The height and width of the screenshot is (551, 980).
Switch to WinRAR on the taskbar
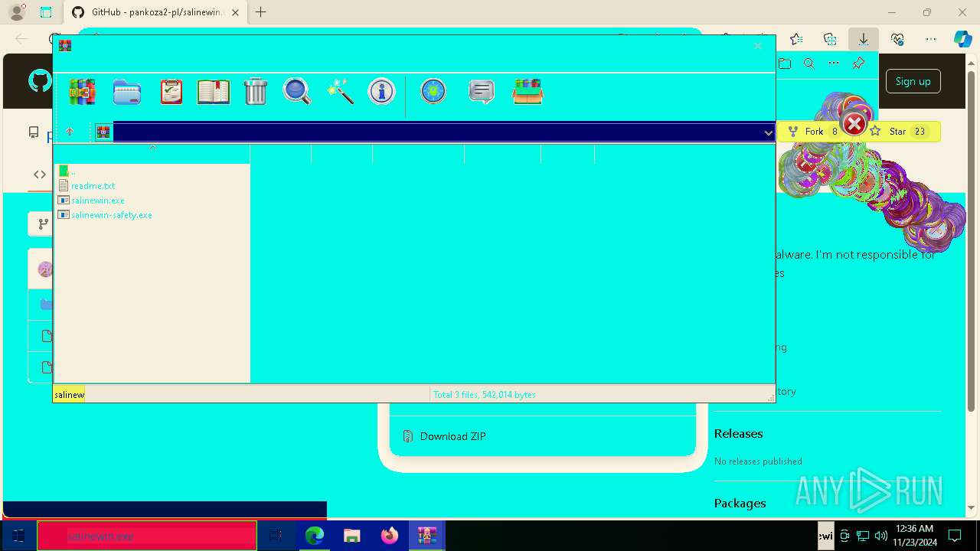(x=426, y=536)
